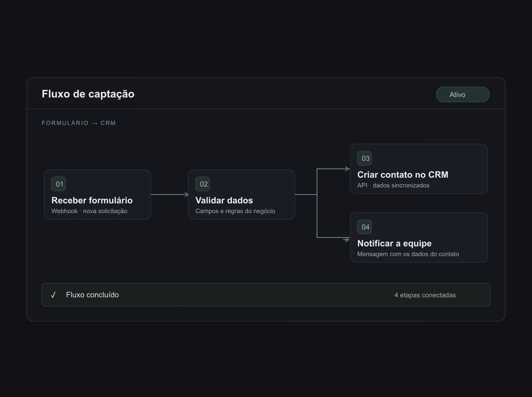Select the Receber formulário step card

pyautogui.click(x=98, y=195)
